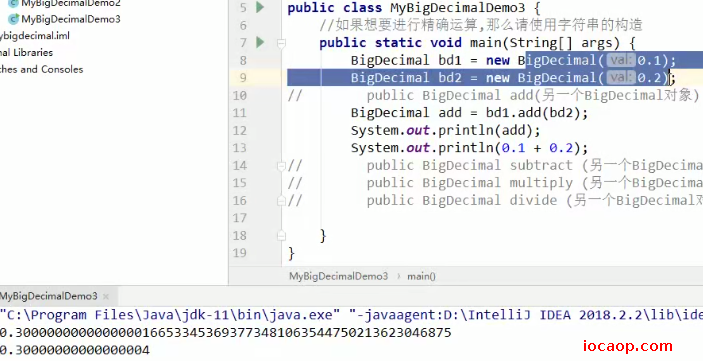Run the class with line 5 gutter arrow

(260, 7)
